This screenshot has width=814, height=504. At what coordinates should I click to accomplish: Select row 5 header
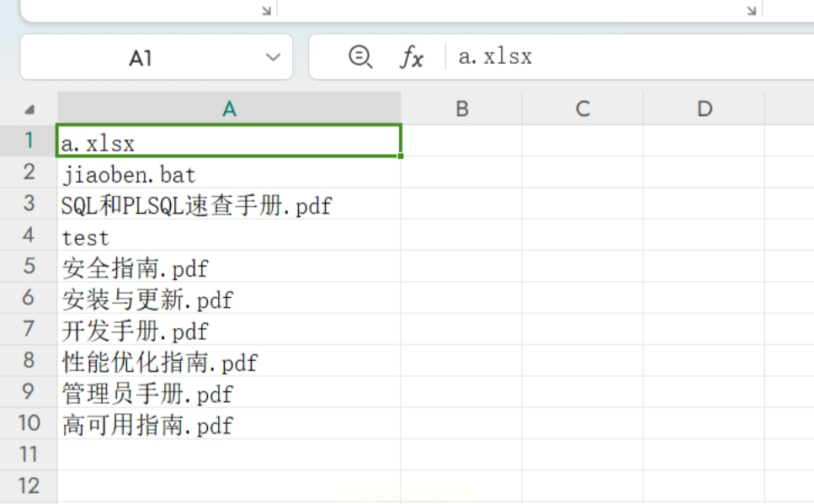pyautogui.click(x=29, y=266)
